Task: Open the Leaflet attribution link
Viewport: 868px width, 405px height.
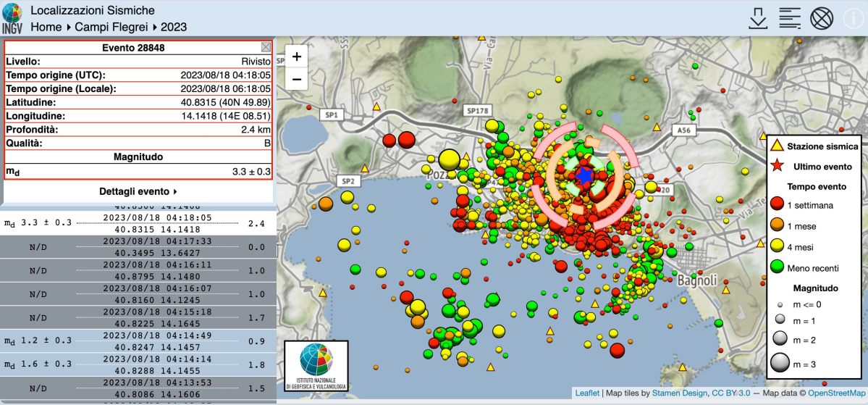Action: pyautogui.click(x=587, y=393)
